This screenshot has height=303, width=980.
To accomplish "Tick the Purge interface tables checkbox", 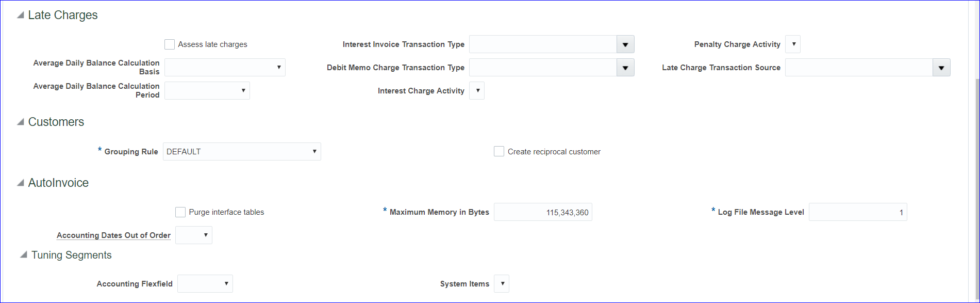I will (180, 212).
